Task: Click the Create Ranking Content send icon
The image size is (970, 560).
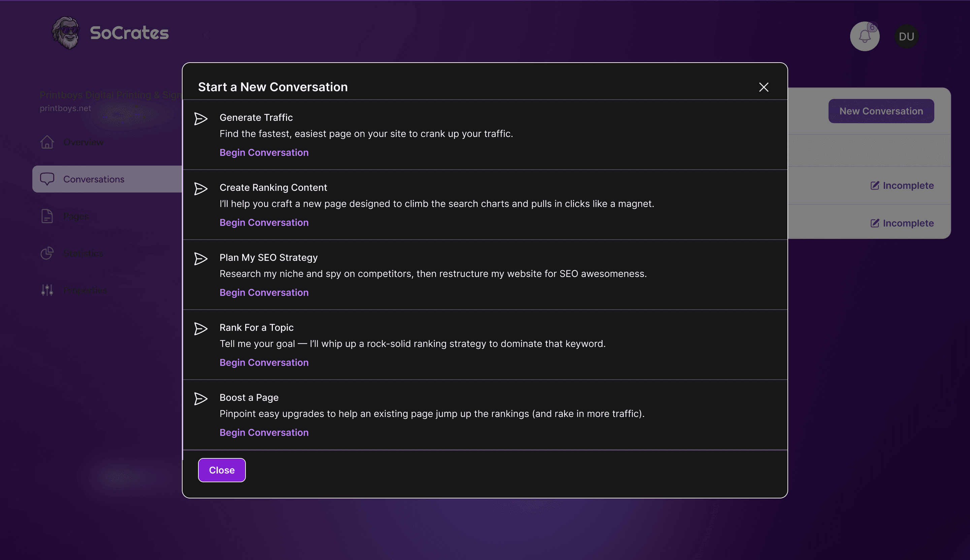Action: pos(200,189)
